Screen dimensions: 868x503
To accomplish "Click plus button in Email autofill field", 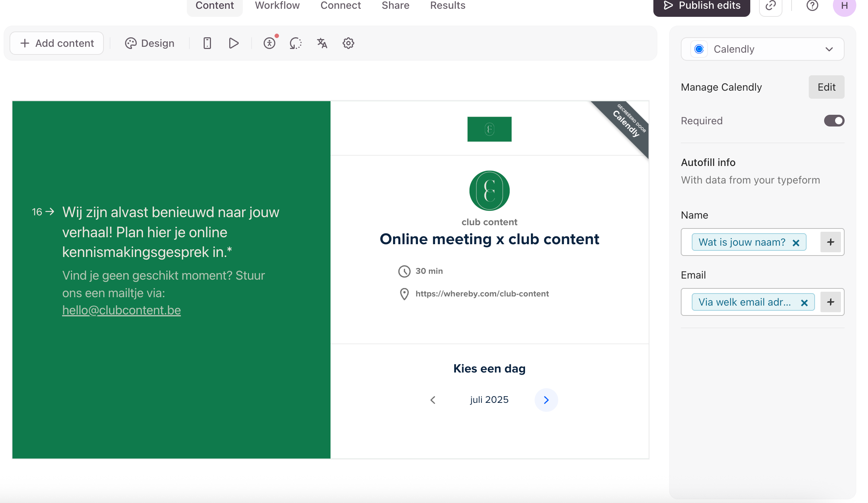I will click(x=830, y=302).
